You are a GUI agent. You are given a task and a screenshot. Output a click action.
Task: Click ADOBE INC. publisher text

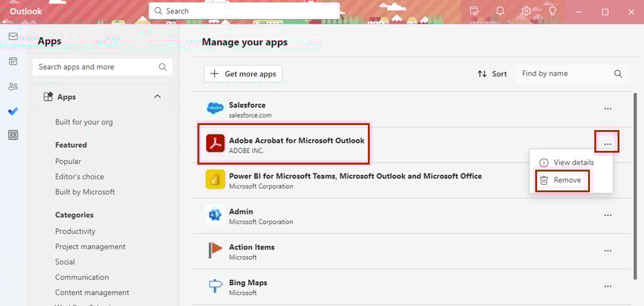pos(247,151)
